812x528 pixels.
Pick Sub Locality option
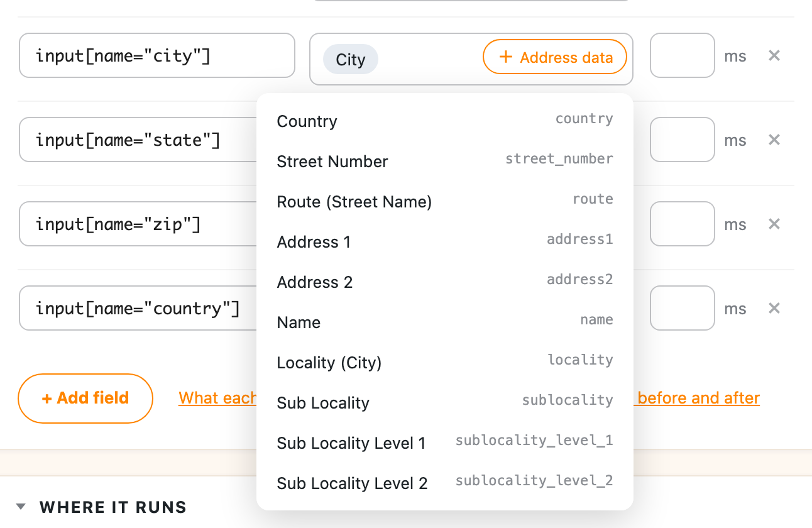(x=445, y=402)
